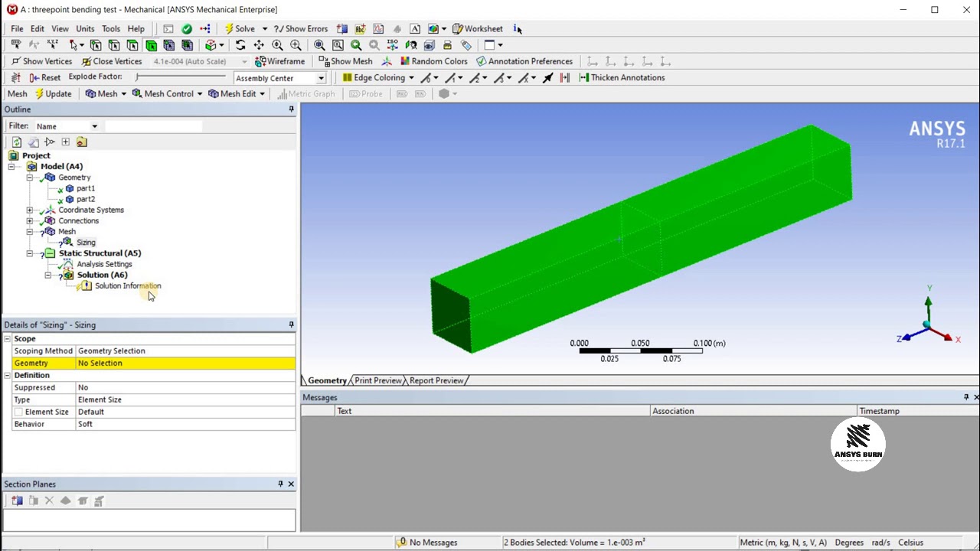Open the Worksheet button
The width and height of the screenshot is (980, 551).
pos(478,29)
